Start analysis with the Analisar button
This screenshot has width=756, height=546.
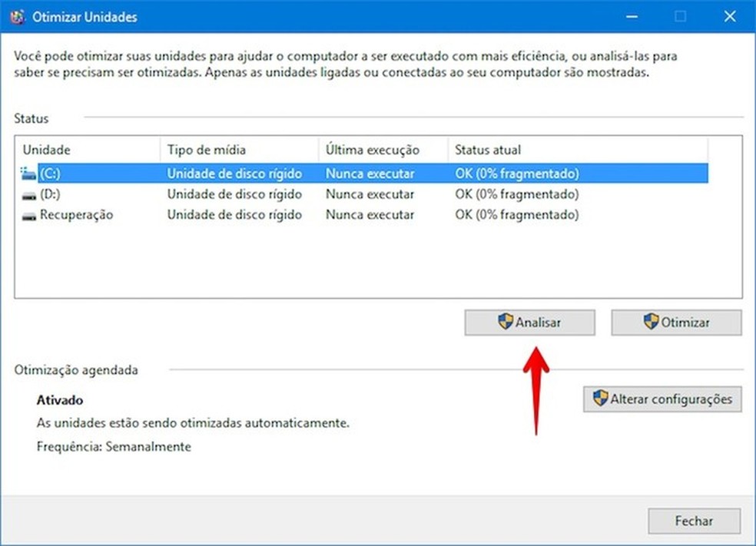click(529, 322)
